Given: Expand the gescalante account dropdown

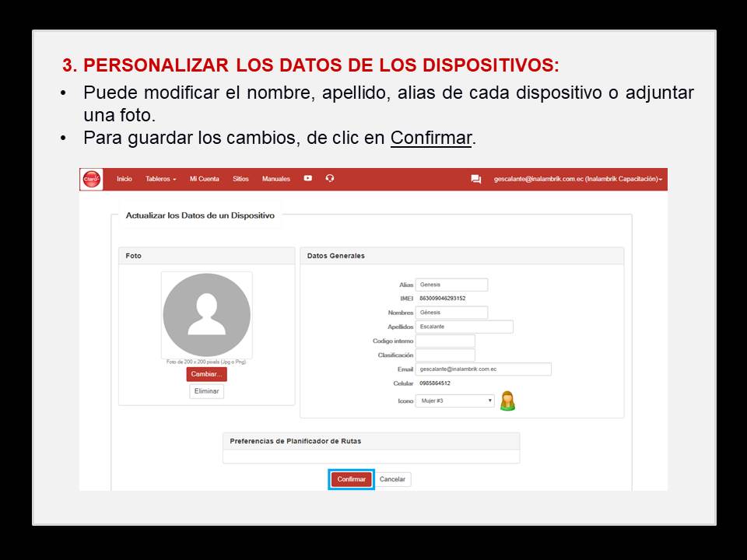Looking at the screenshot, I should 578,179.
